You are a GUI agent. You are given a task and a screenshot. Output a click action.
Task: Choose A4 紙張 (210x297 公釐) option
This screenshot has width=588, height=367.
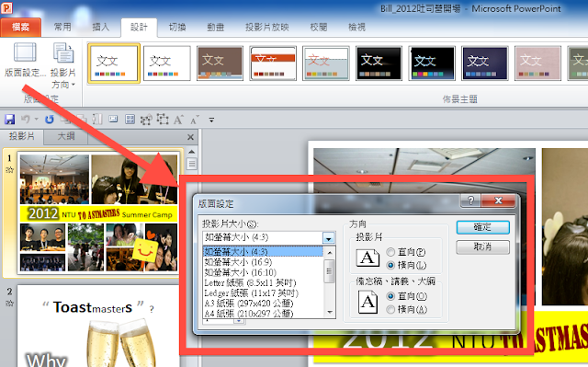263,313
